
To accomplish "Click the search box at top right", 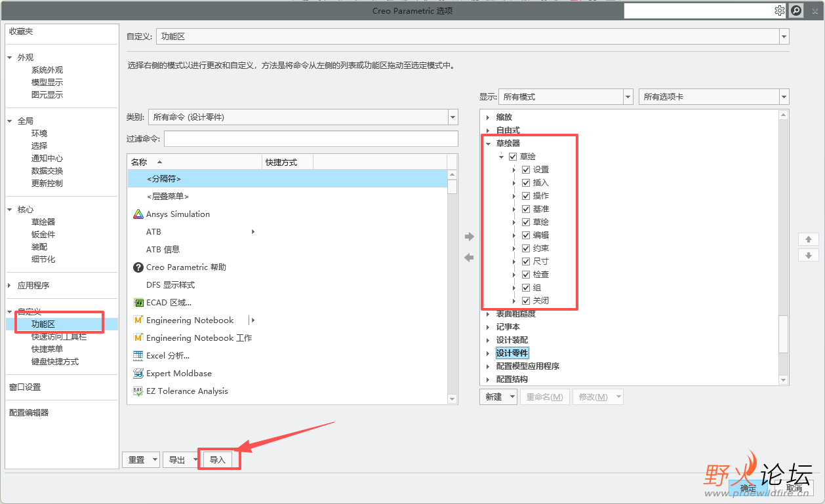I will pos(698,10).
